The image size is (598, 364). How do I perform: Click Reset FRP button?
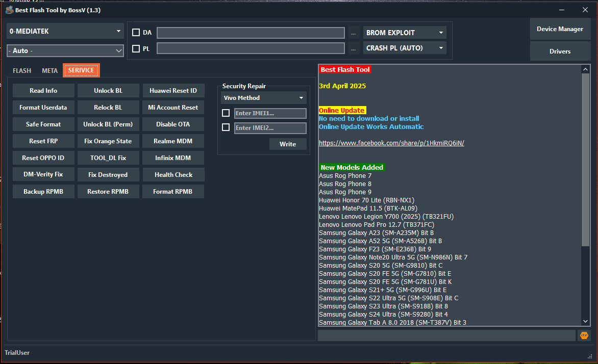pos(43,141)
